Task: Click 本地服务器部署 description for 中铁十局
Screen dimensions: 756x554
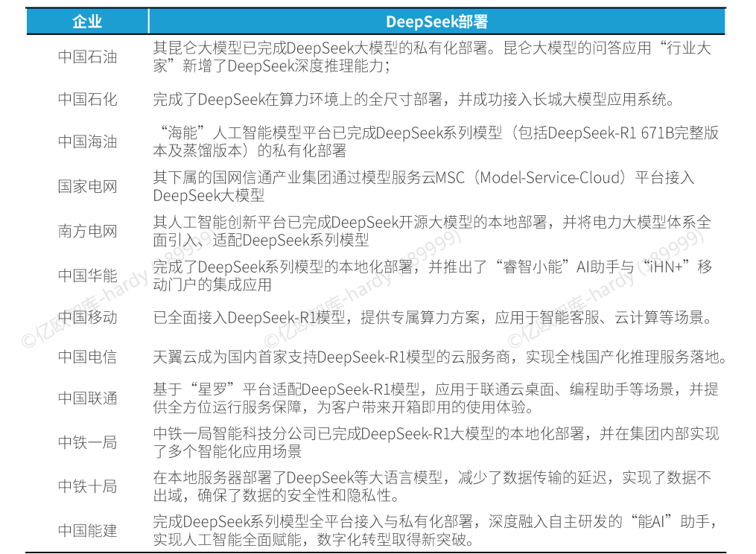Action: [432, 486]
